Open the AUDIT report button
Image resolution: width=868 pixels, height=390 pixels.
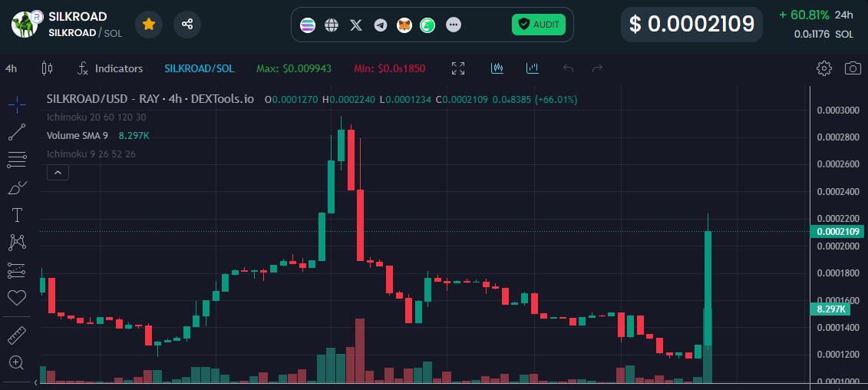pyautogui.click(x=538, y=25)
